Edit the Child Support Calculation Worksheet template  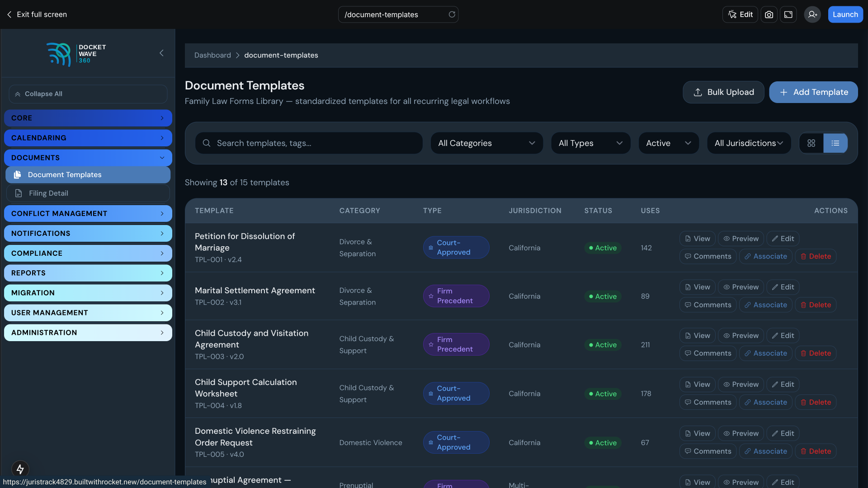pos(783,384)
